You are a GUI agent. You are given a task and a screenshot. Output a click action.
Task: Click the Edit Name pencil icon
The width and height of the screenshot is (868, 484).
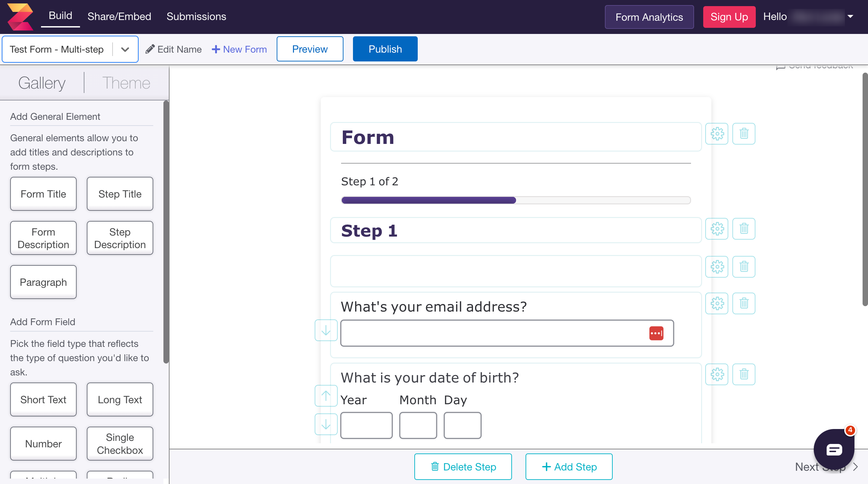pos(150,49)
